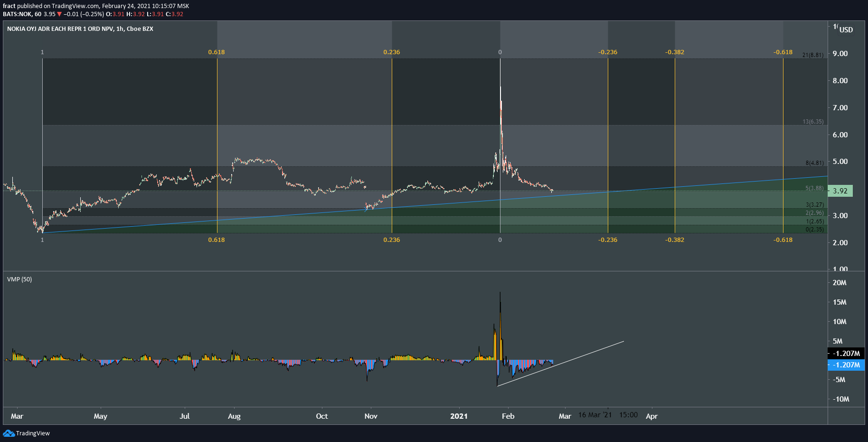Viewport: 868px width, 442px height.
Task: Click the 20M volume axis tick
Action: click(x=840, y=283)
